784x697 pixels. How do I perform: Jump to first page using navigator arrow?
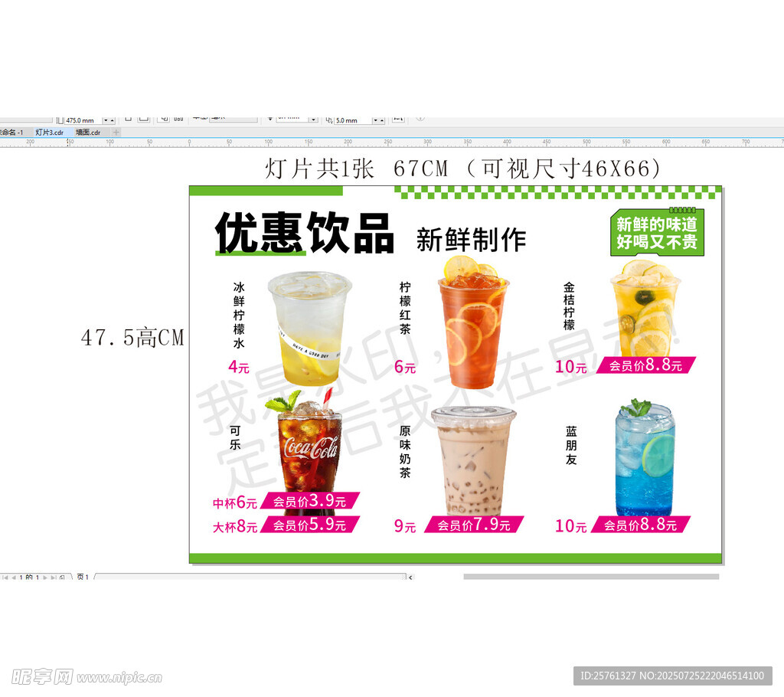pos(5,577)
